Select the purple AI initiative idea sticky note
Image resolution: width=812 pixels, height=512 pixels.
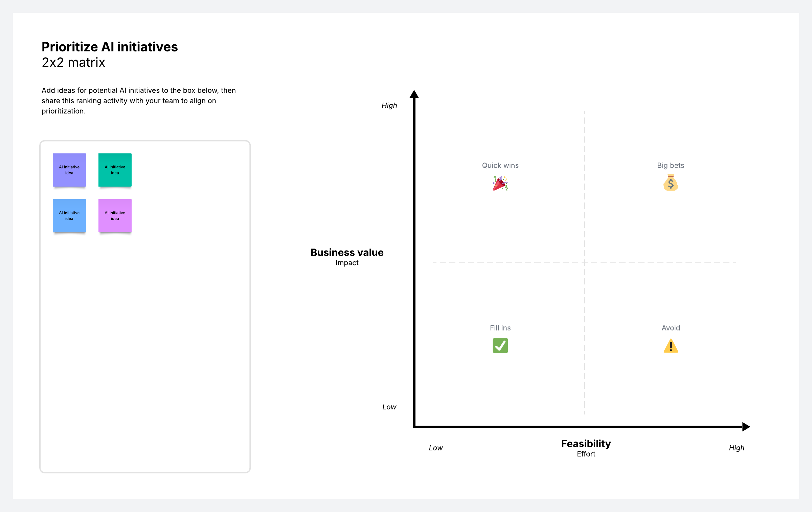[69, 170]
